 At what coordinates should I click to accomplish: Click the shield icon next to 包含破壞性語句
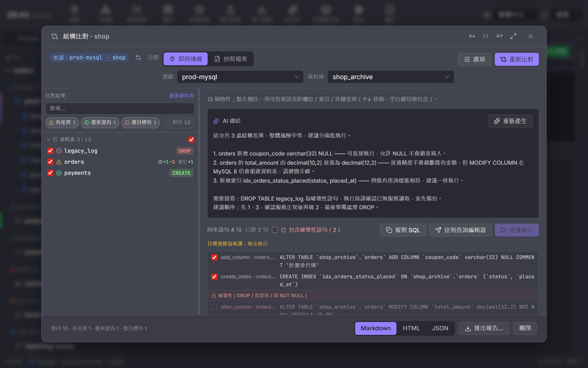pyautogui.click(x=283, y=230)
